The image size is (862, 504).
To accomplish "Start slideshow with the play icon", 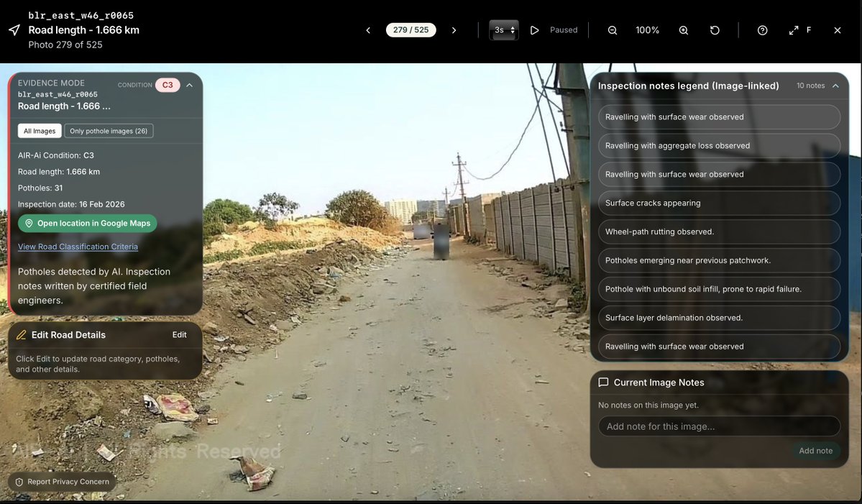I will pos(534,30).
